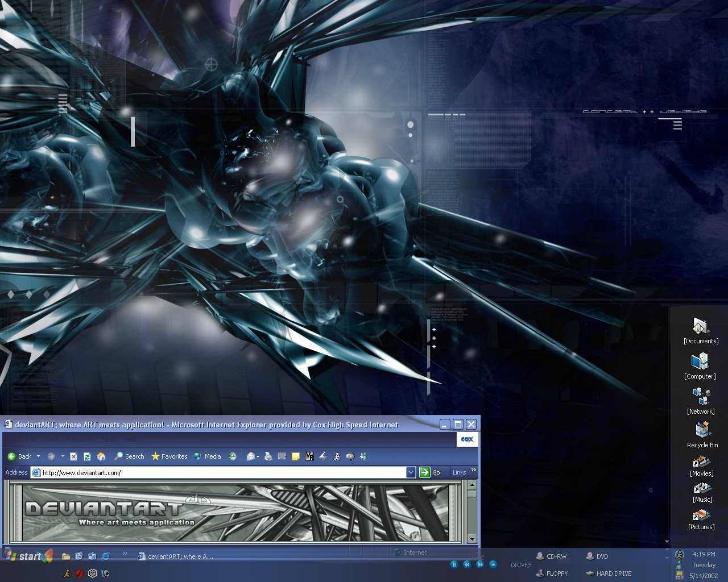Open the Media pane in IE toolbar
This screenshot has width=728, height=582.
(x=207, y=456)
